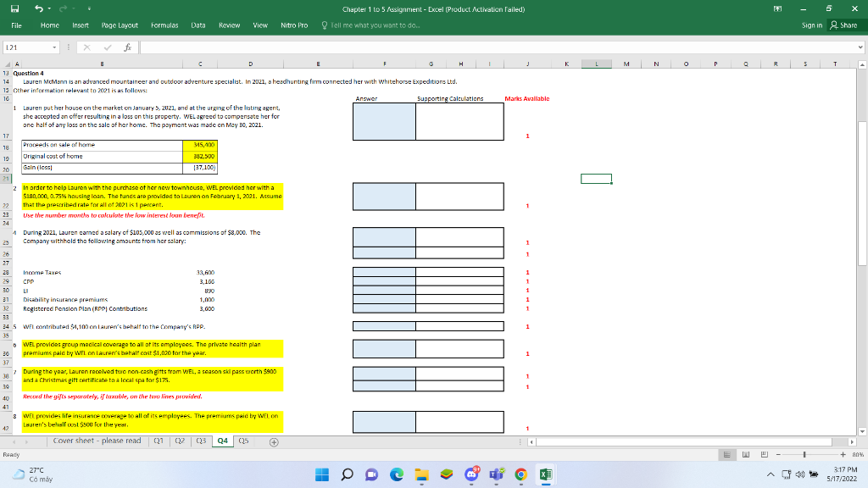Switch to sheet tab Q5
The width and height of the screenshot is (868, 488).
243,441
